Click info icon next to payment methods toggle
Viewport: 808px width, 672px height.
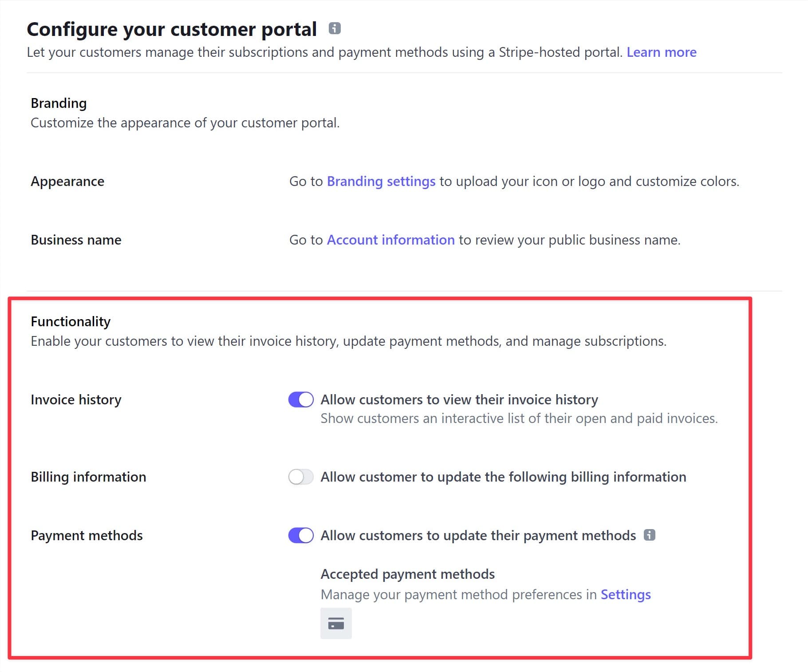[649, 535]
